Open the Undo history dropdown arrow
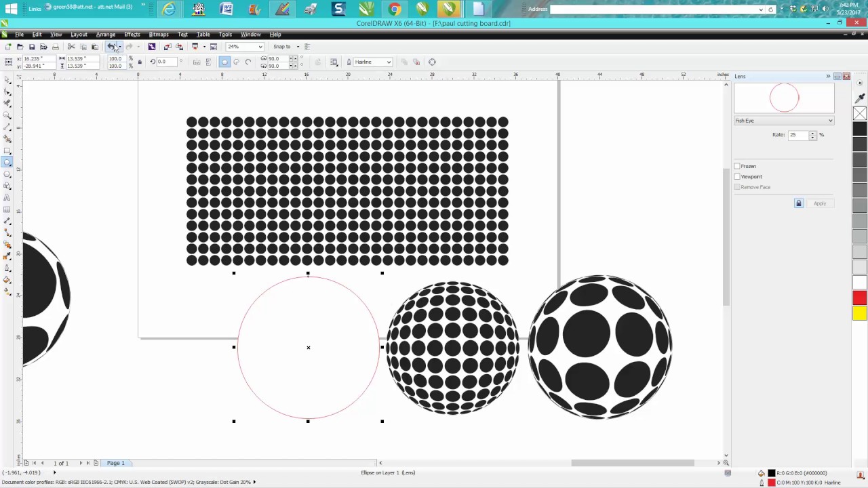Image resolution: width=868 pixels, height=488 pixels. click(x=119, y=47)
